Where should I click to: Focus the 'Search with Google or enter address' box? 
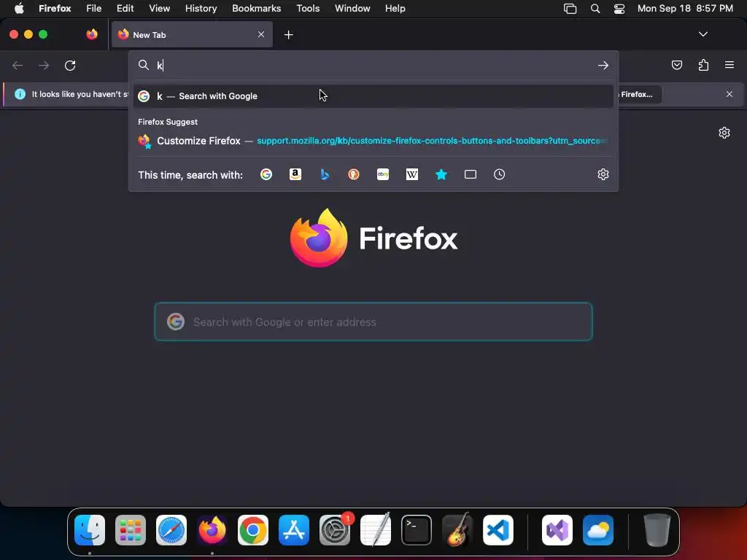373,322
